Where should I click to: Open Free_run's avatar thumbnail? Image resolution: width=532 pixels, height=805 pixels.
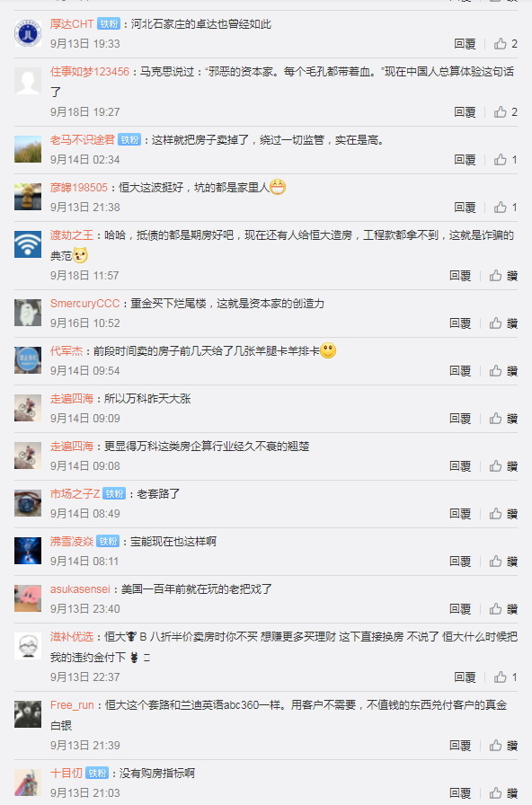tap(28, 714)
